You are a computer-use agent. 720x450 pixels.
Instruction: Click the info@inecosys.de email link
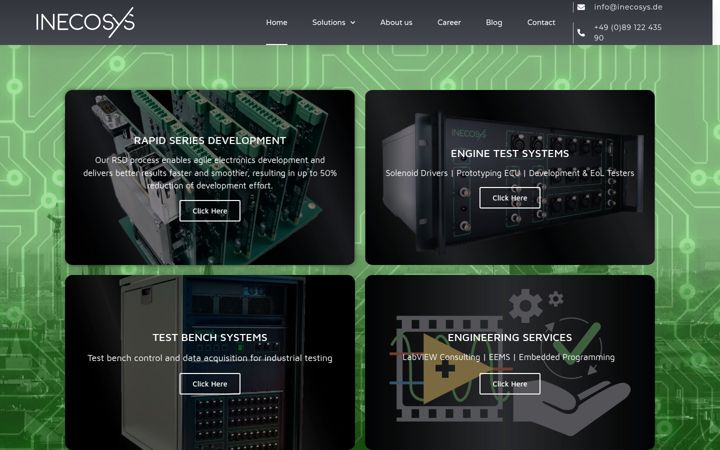(628, 7)
